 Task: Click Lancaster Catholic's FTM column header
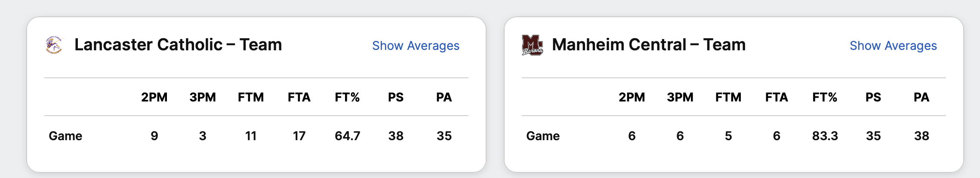click(251, 97)
